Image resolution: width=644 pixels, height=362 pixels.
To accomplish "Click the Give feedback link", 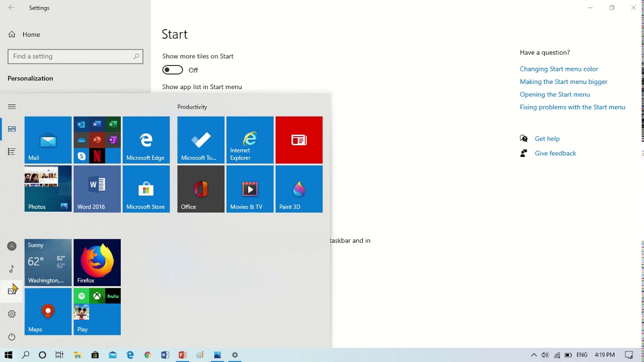I will tap(555, 153).
